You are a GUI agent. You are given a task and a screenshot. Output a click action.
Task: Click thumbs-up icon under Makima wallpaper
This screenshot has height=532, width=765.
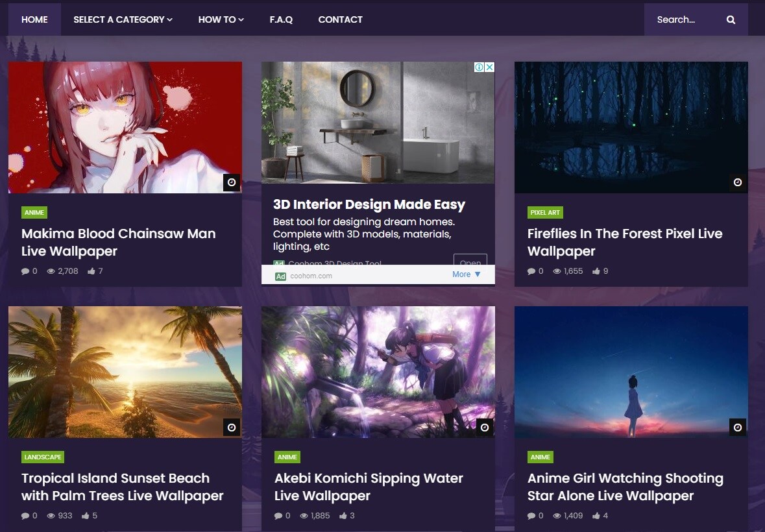pyautogui.click(x=91, y=271)
